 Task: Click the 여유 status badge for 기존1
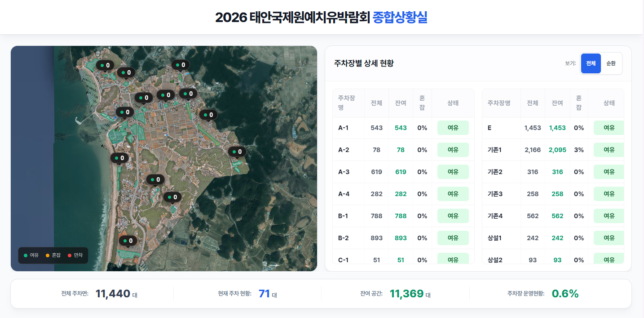tap(609, 150)
